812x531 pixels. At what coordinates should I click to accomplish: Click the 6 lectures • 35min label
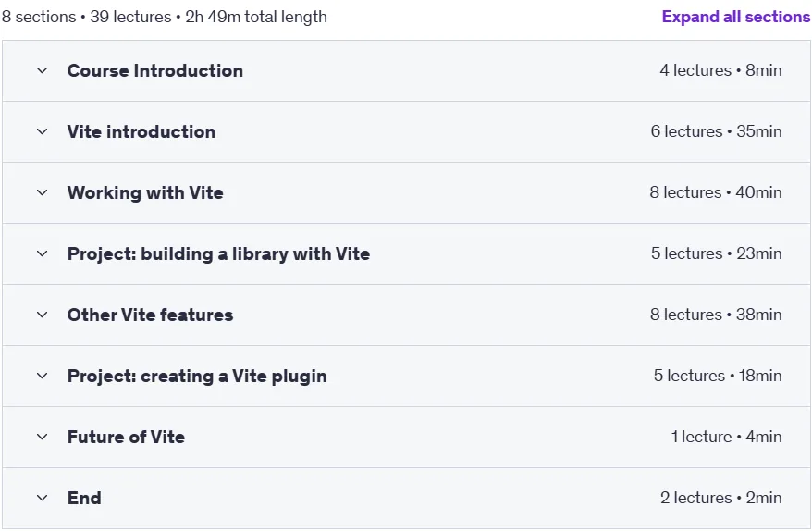click(716, 131)
